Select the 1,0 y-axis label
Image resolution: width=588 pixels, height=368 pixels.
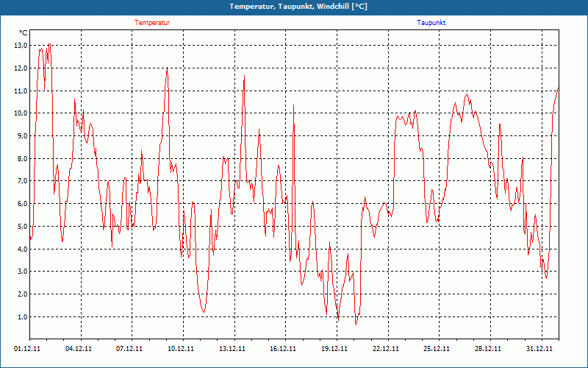click(x=23, y=316)
